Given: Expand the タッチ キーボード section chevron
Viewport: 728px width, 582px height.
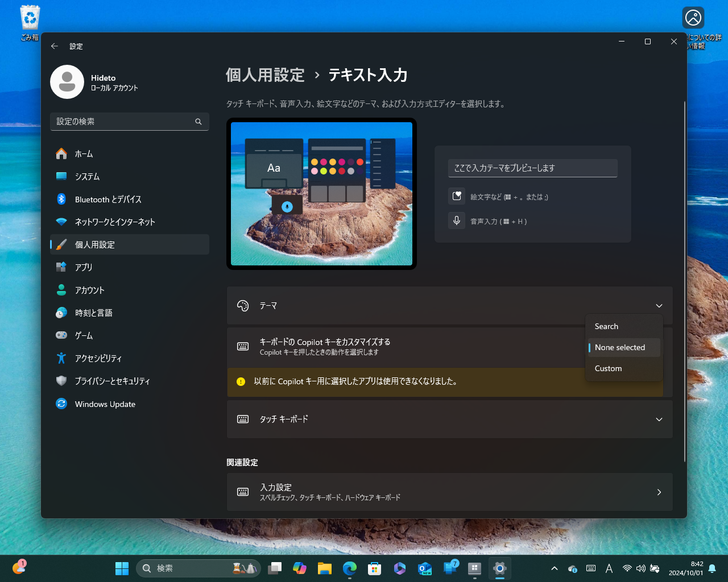Looking at the screenshot, I should coord(659,419).
